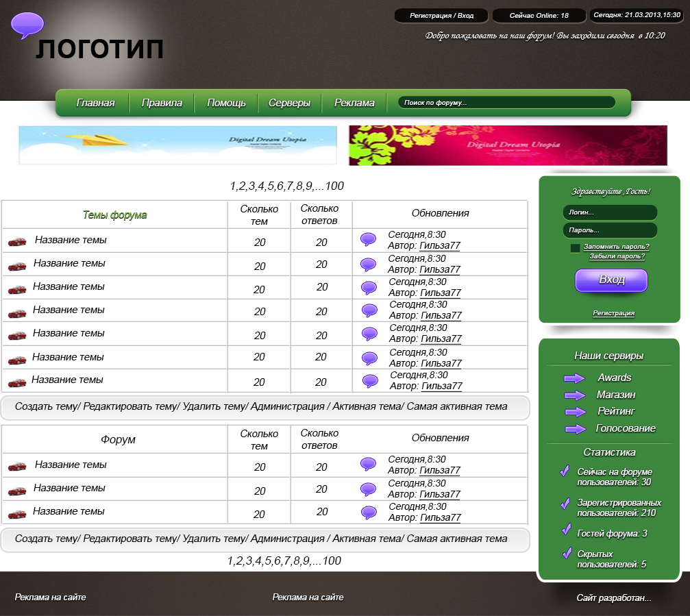Focus the Логин input field

point(610,212)
